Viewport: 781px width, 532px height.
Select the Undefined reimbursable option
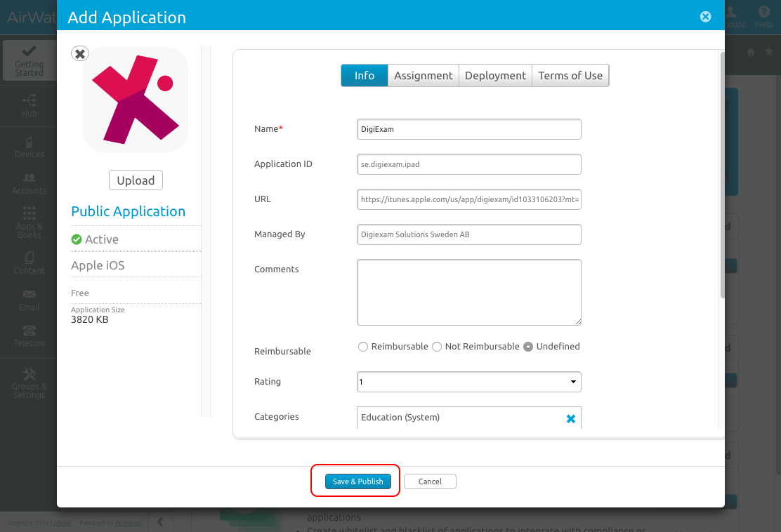pos(528,347)
